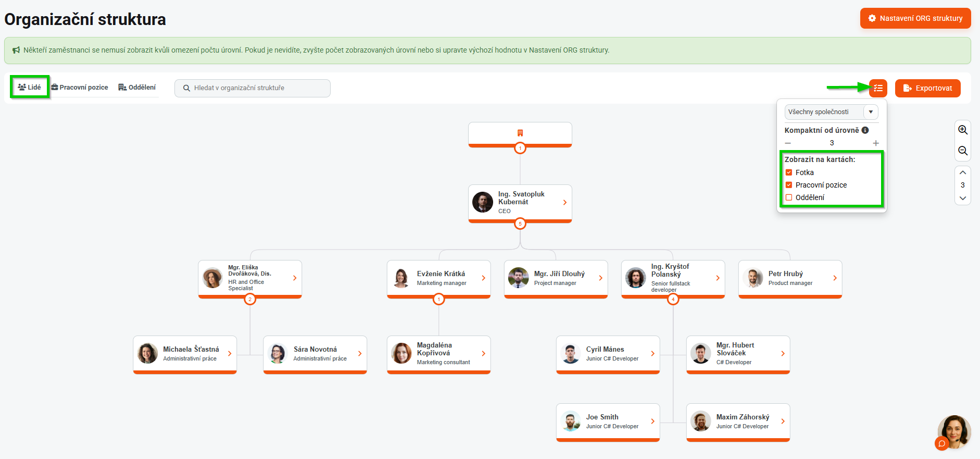The width and height of the screenshot is (980, 459).
Task: Switch to the Oddělení tab
Action: tap(137, 88)
